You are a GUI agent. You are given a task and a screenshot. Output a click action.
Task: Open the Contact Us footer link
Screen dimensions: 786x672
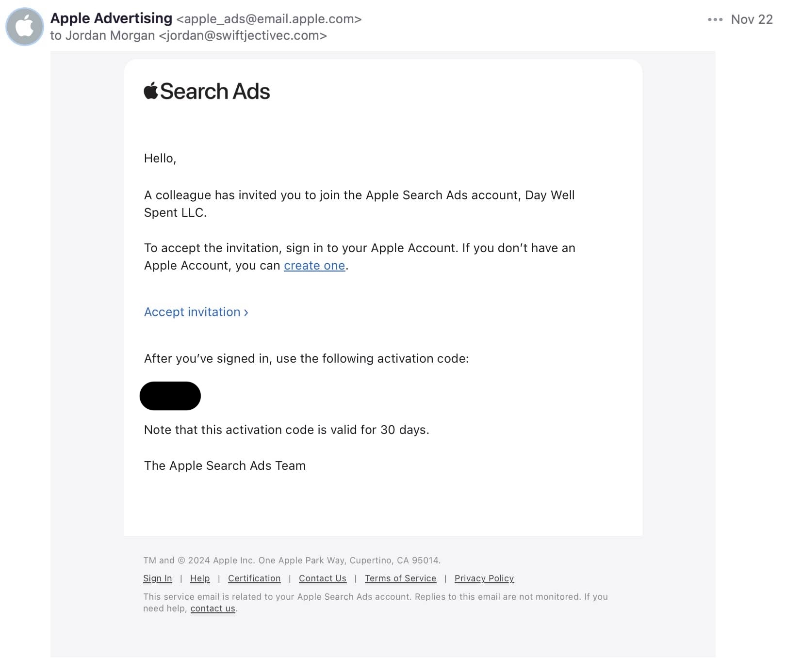[x=323, y=578]
